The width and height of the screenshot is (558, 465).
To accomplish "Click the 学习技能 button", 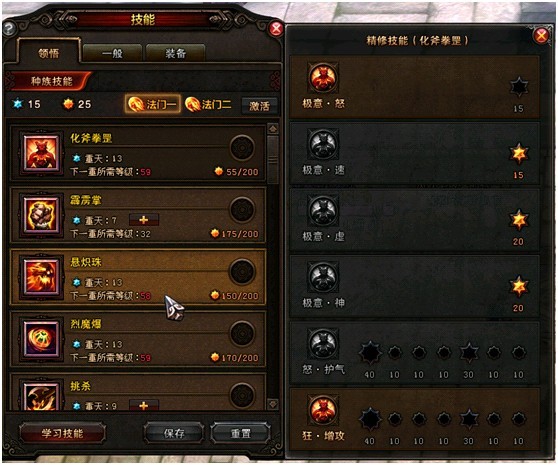I will [62, 433].
